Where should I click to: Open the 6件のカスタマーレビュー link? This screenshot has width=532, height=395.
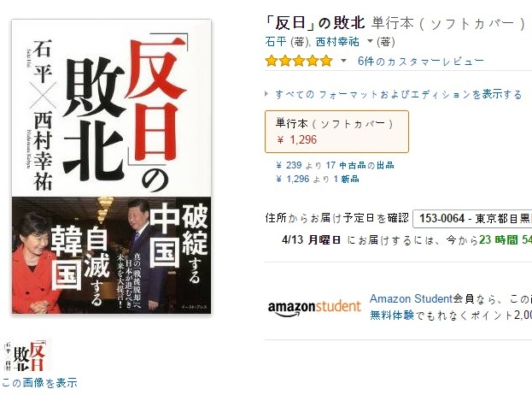point(421,62)
